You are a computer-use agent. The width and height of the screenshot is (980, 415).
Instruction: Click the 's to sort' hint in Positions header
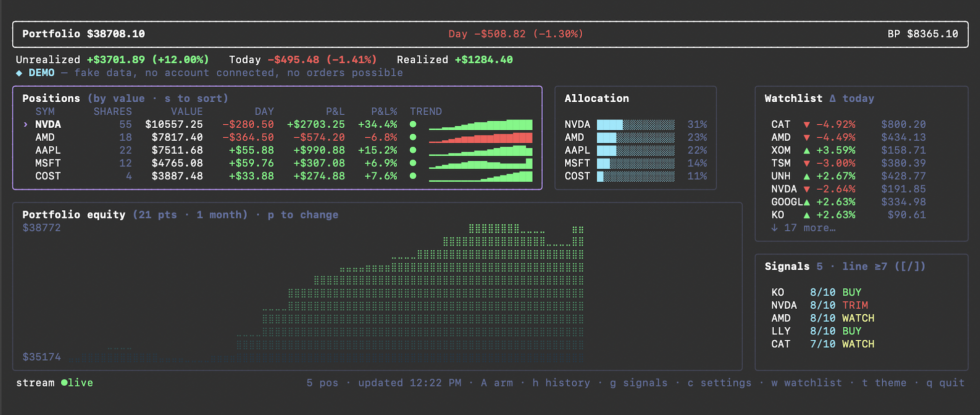[x=193, y=98]
